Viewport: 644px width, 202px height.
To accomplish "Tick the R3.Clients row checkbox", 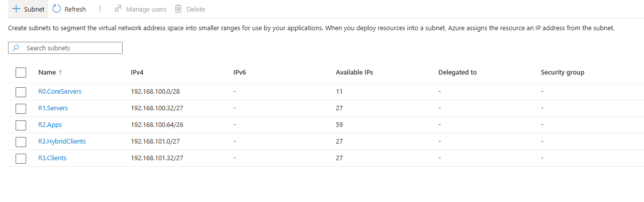I will click(x=21, y=158).
